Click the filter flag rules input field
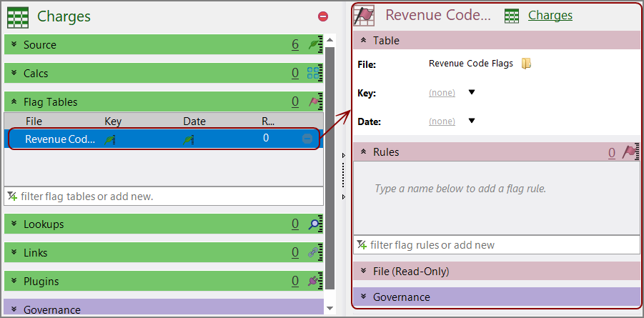Viewport: 644px width, 318px height. point(497,245)
